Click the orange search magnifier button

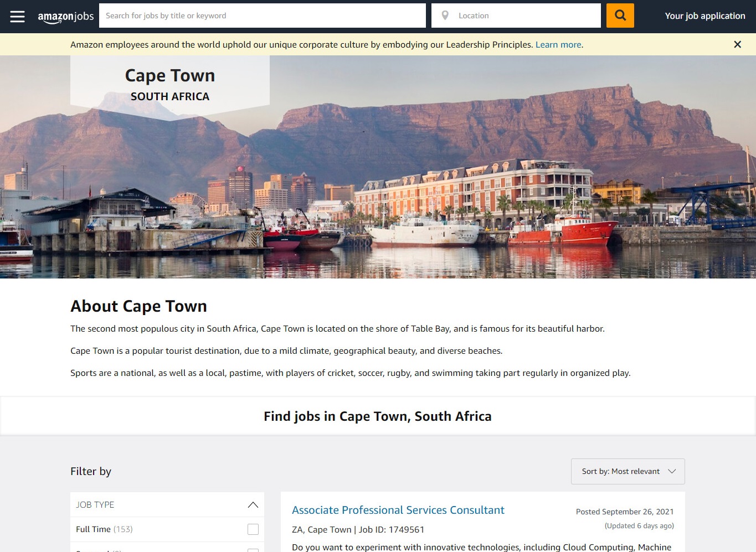(620, 16)
